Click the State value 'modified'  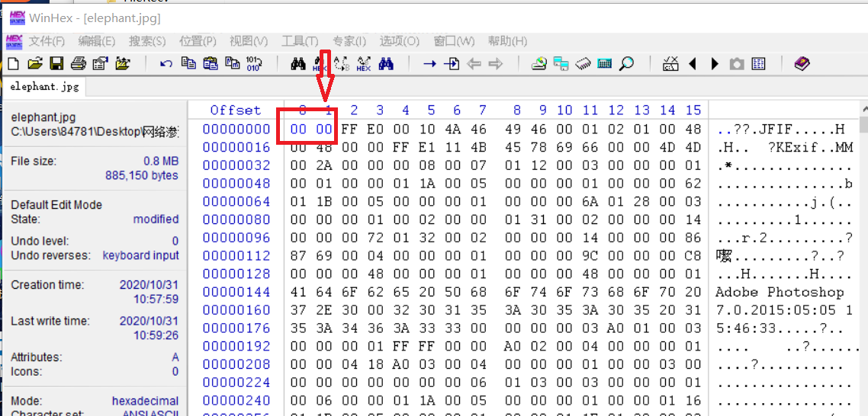tap(156, 219)
